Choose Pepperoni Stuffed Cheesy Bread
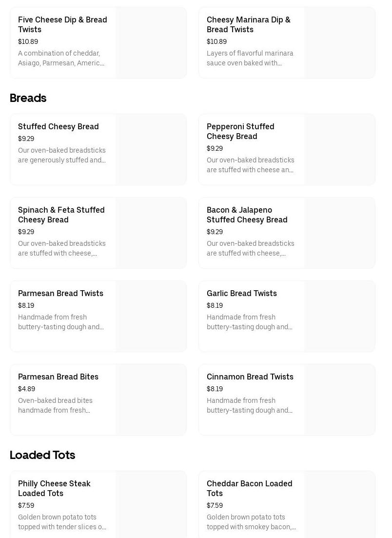This screenshot has width=392, height=538. [x=240, y=131]
